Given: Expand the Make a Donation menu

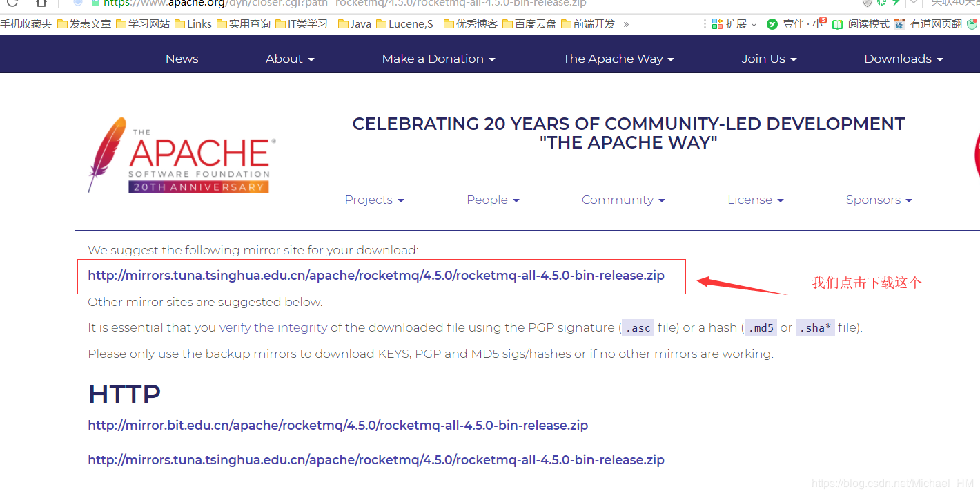Looking at the screenshot, I should 439,59.
